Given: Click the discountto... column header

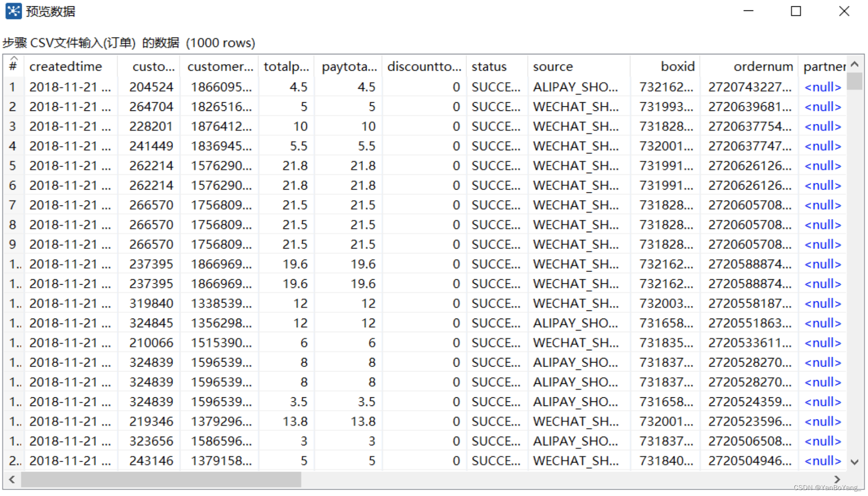Looking at the screenshot, I should [424, 67].
